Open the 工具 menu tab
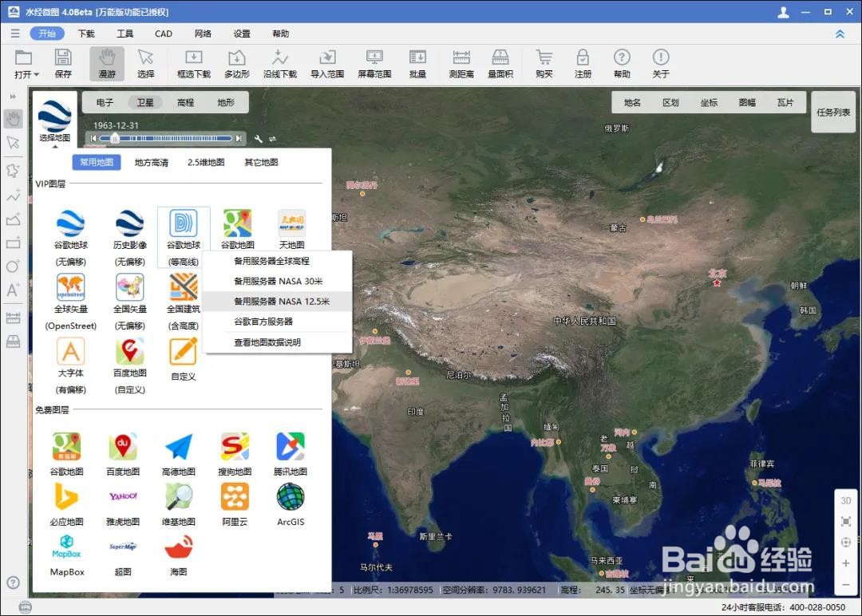 [x=125, y=34]
